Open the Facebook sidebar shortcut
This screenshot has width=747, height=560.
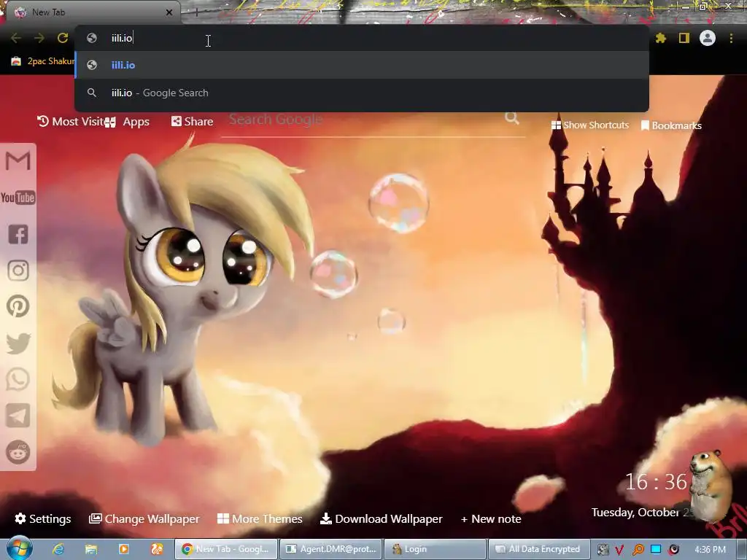coord(18,234)
